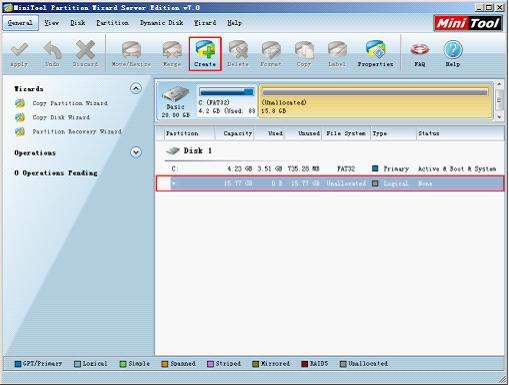The image size is (509, 385).
Task: Click 'Active & Boot & System' status text
Action: click(457, 169)
